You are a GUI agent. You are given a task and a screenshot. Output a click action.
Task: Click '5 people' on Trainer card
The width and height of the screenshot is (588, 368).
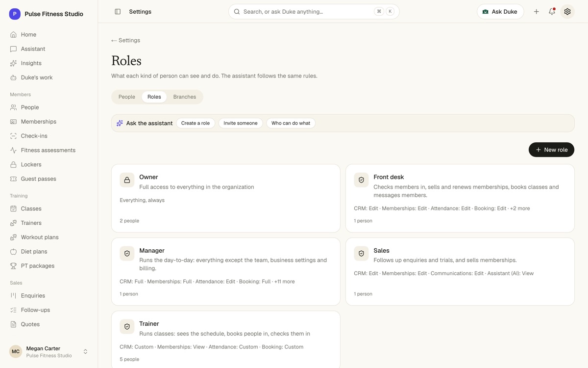(129, 359)
